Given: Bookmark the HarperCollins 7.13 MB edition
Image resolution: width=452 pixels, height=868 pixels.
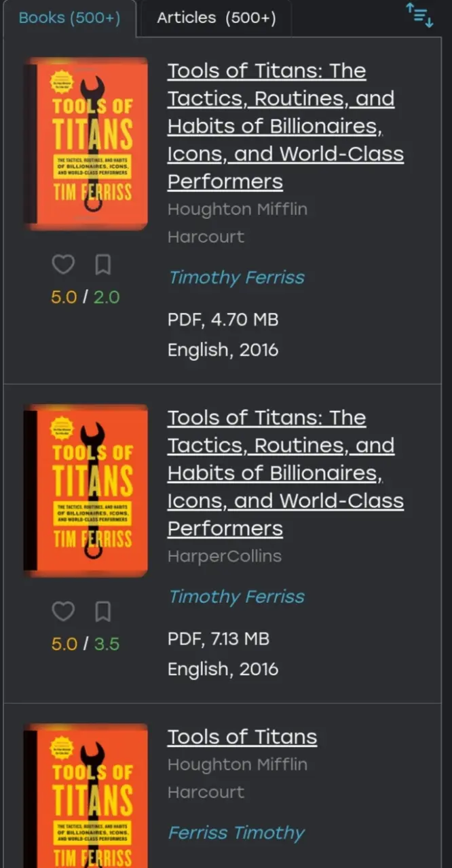Looking at the screenshot, I should click(102, 612).
